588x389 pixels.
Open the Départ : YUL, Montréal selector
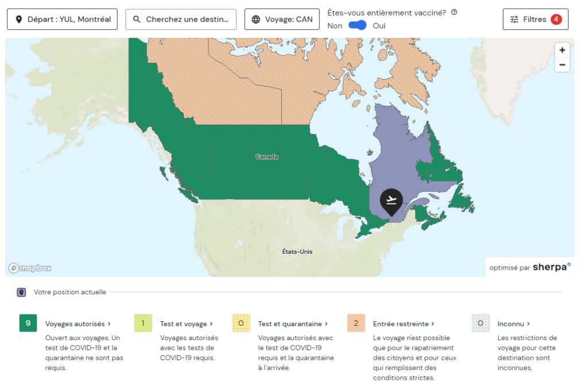tap(63, 20)
